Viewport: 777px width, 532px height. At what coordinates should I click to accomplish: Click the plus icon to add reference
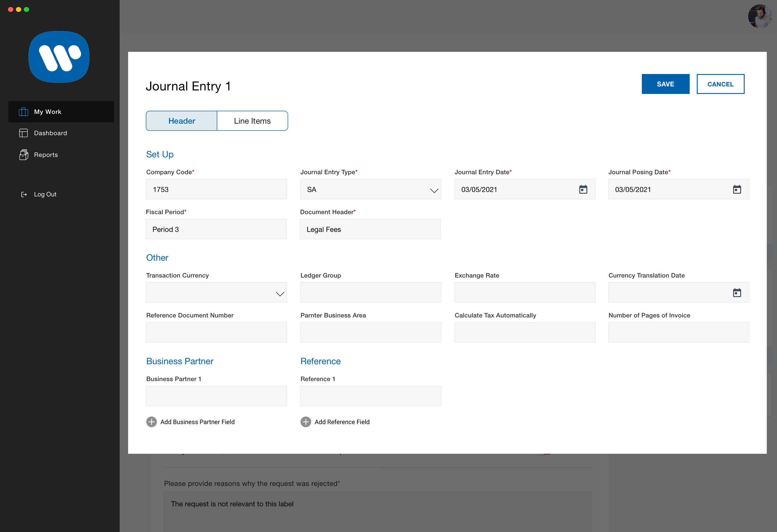(x=306, y=422)
